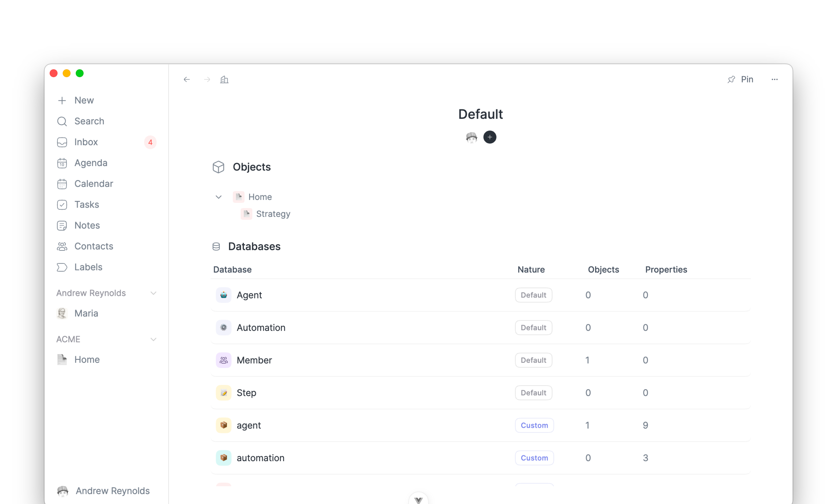Click the Objects section heading

pyautogui.click(x=252, y=167)
